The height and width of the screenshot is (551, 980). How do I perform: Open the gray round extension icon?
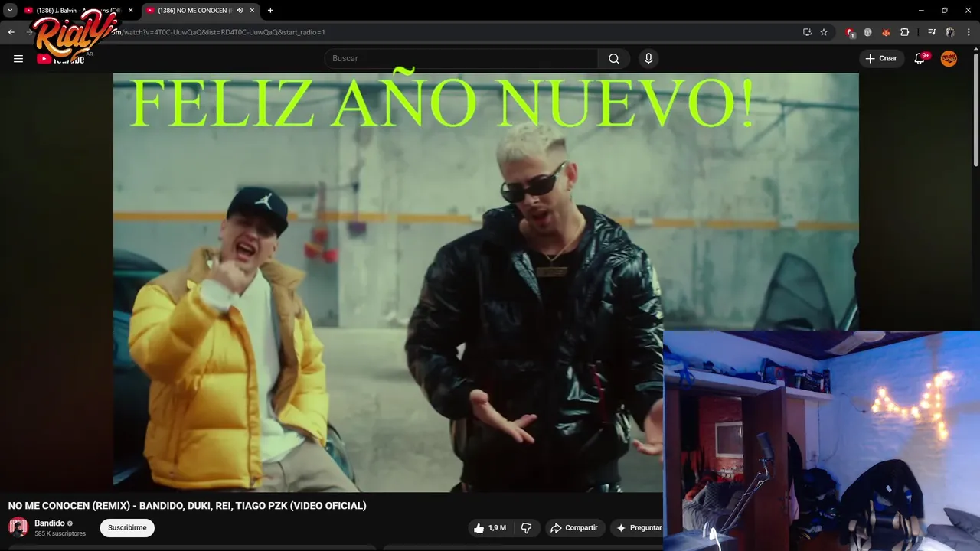[867, 32]
